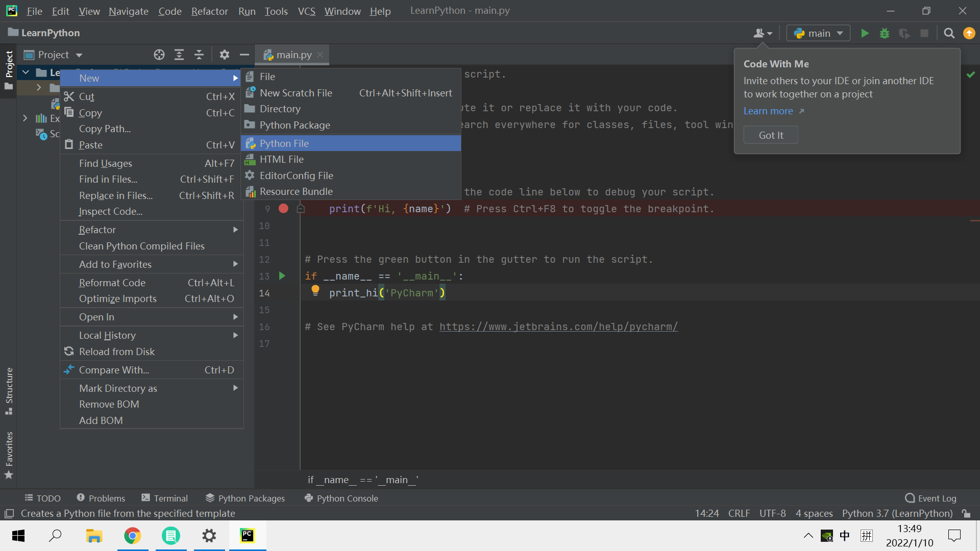Image resolution: width=980 pixels, height=551 pixels.
Task: Click Got It button in Code With Me
Action: pos(771,135)
